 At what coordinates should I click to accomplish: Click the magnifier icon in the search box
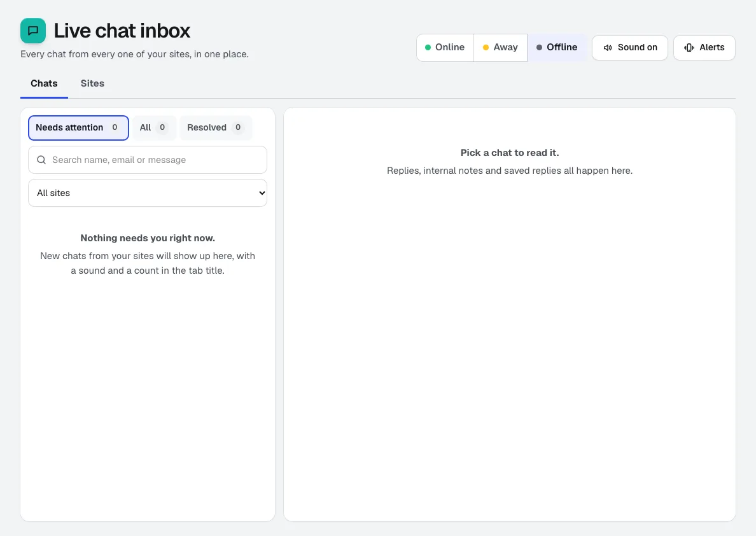click(41, 160)
